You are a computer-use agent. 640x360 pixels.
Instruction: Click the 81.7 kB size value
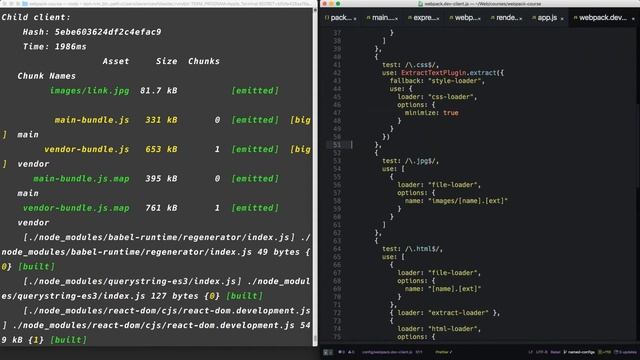(159, 91)
